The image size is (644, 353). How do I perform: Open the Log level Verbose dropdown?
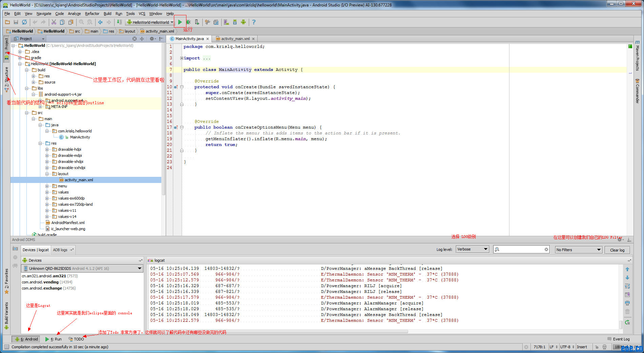(472, 249)
